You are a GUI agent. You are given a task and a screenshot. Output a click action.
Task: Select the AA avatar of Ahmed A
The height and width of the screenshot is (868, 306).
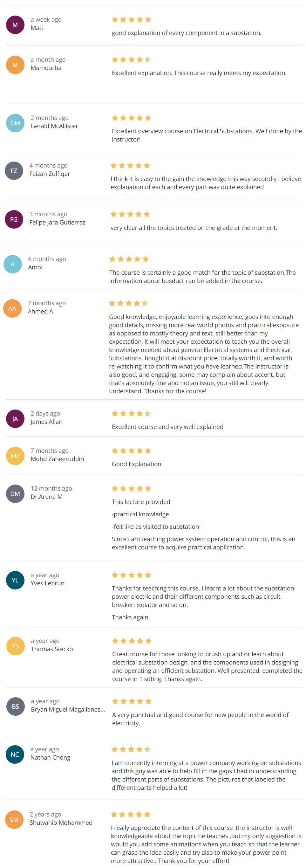tap(12, 308)
